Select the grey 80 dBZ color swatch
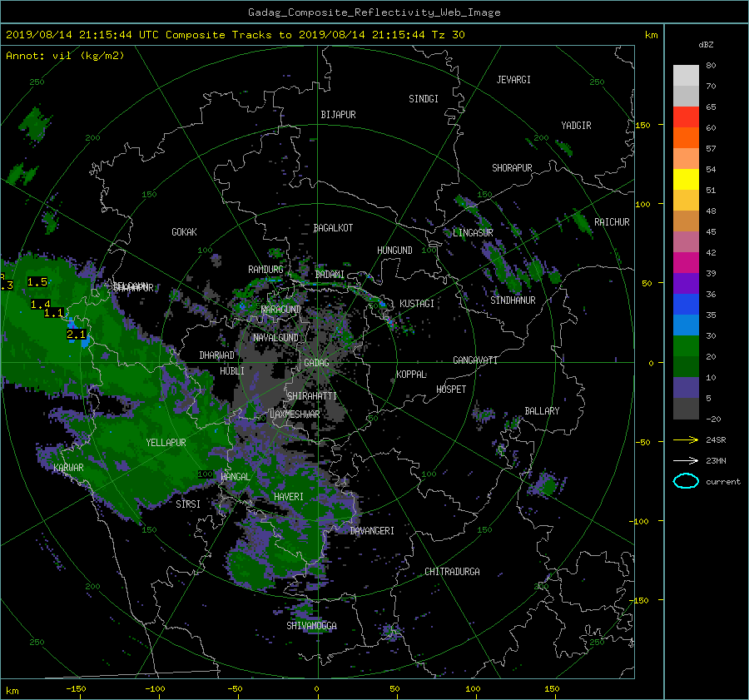Screen dimensions: 749x700 (x=686, y=75)
